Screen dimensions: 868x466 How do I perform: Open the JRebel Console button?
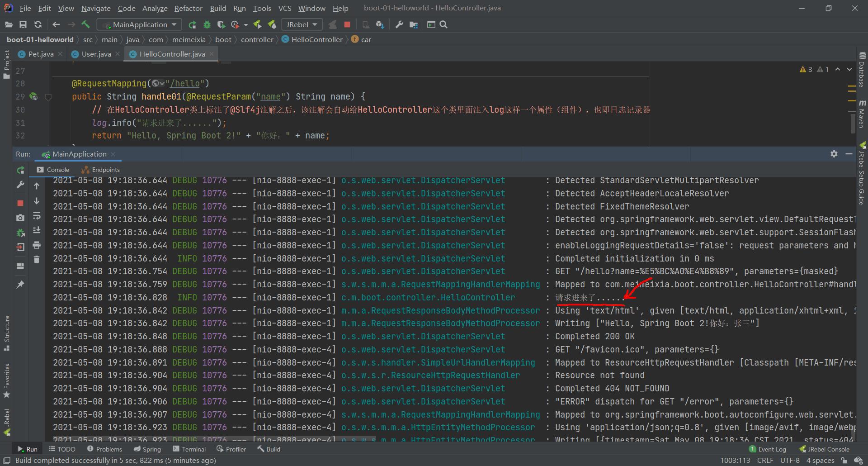click(824, 449)
